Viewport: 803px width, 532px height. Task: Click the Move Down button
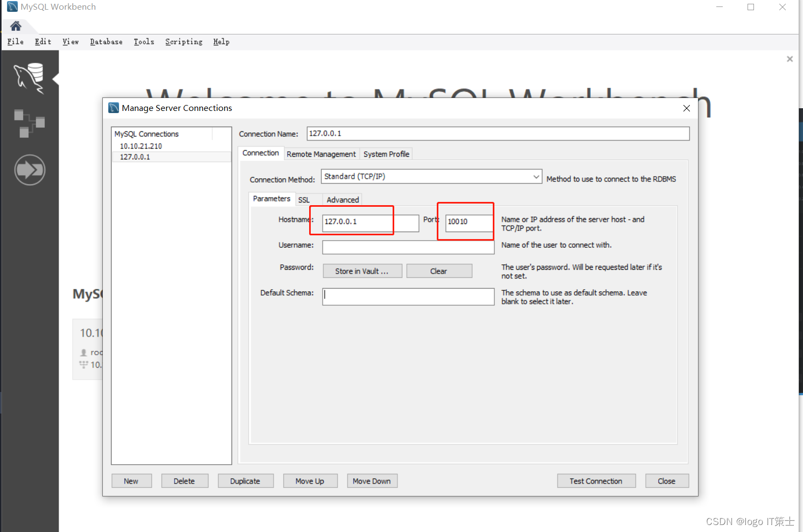click(372, 481)
